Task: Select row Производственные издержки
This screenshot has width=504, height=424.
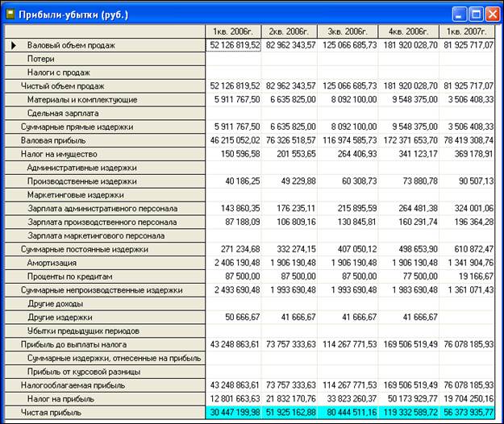Action: (105, 181)
